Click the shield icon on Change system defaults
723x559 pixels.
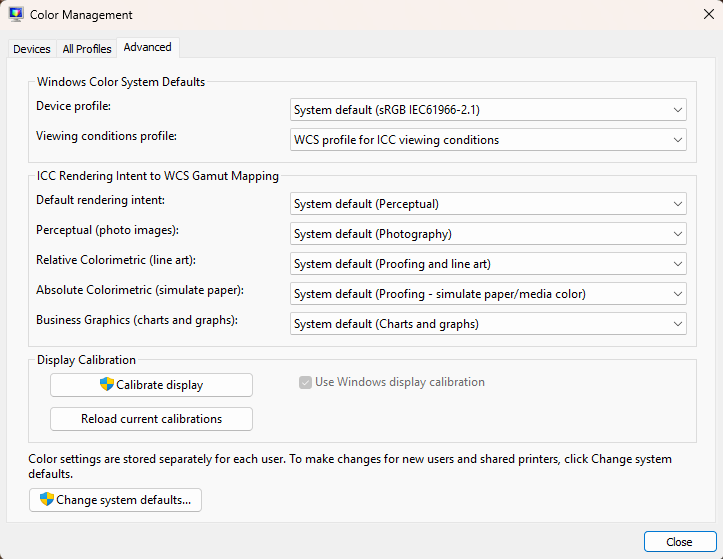[46, 500]
